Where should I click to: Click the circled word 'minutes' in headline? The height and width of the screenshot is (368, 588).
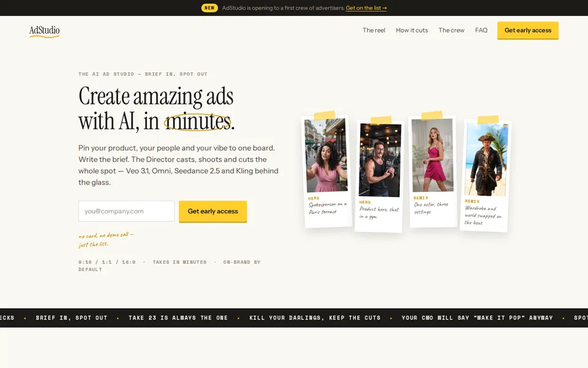coord(198,121)
